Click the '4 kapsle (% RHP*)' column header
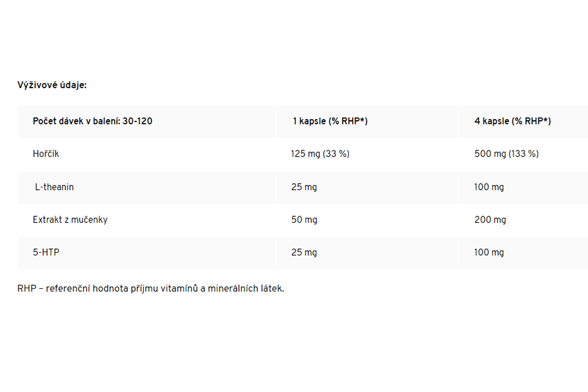Viewport: 588px width, 392px height. click(x=512, y=121)
